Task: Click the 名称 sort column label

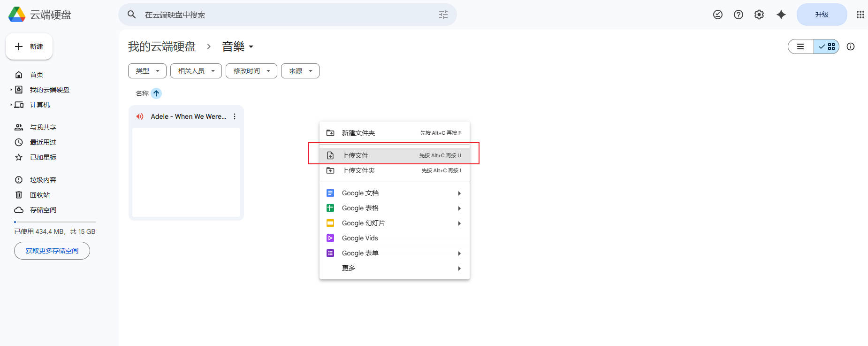Action: click(x=142, y=93)
